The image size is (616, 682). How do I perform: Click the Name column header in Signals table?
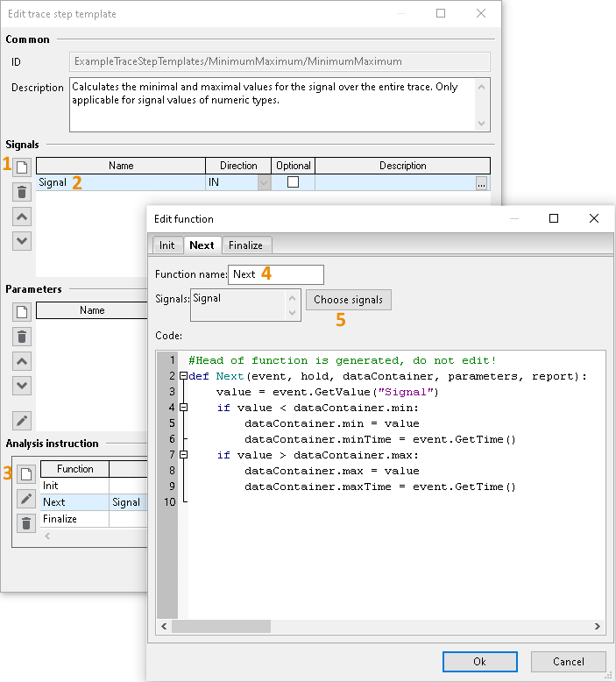click(121, 166)
